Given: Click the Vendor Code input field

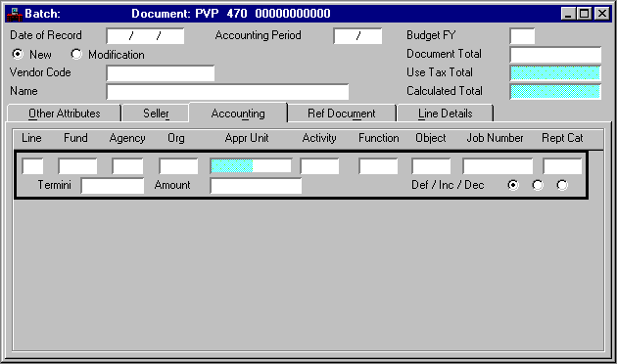Looking at the screenshot, I should pos(161,73).
